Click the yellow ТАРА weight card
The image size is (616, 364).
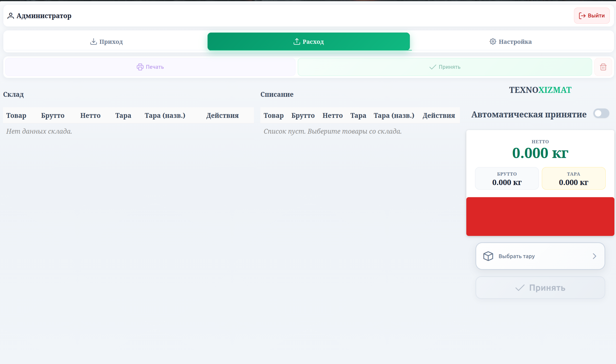[573, 178]
